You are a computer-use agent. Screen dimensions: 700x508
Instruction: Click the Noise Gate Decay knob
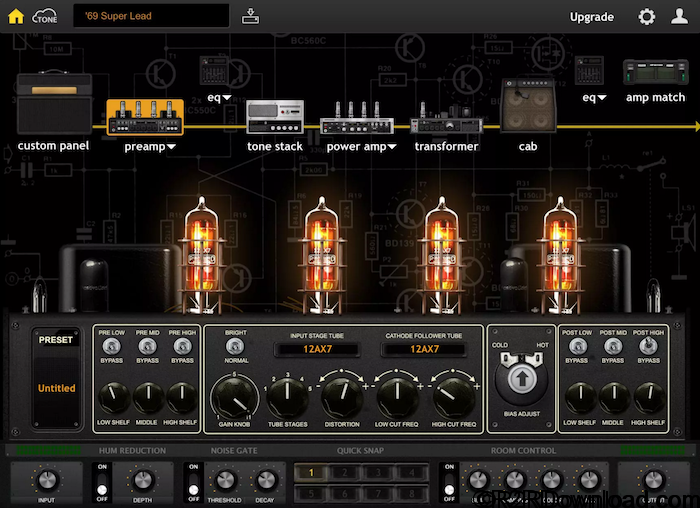pyautogui.click(x=266, y=480)
